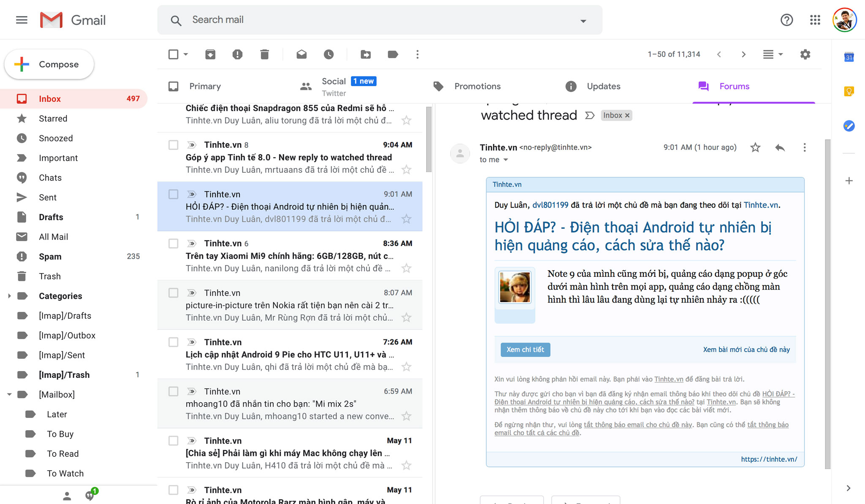
Task: Open the search options dropdown arrow
Action: point(583,21)
